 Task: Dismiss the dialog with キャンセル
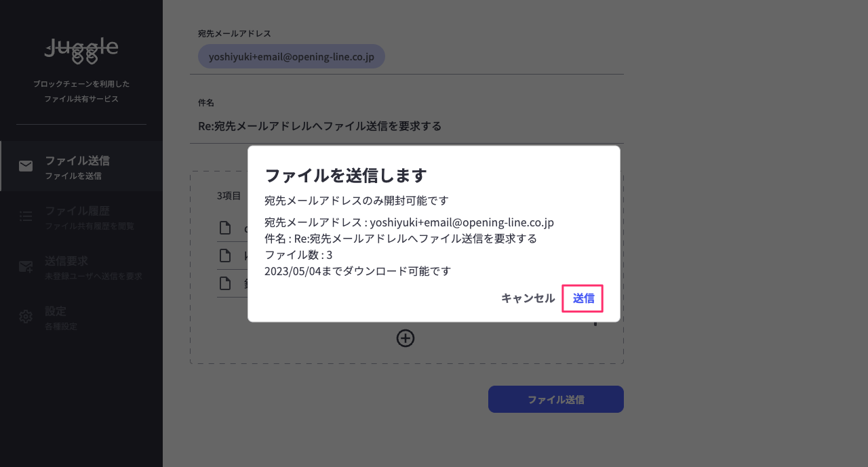tap(528, 298)
